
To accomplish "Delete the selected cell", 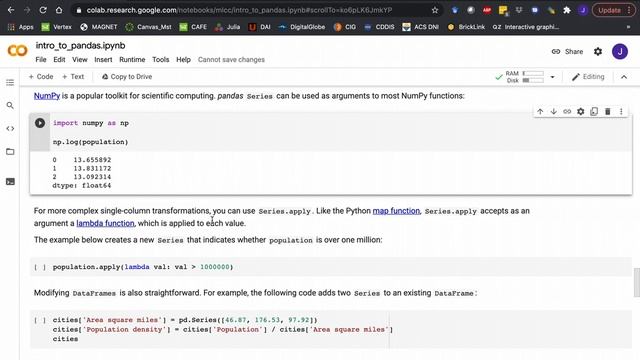I will point(607,111).
